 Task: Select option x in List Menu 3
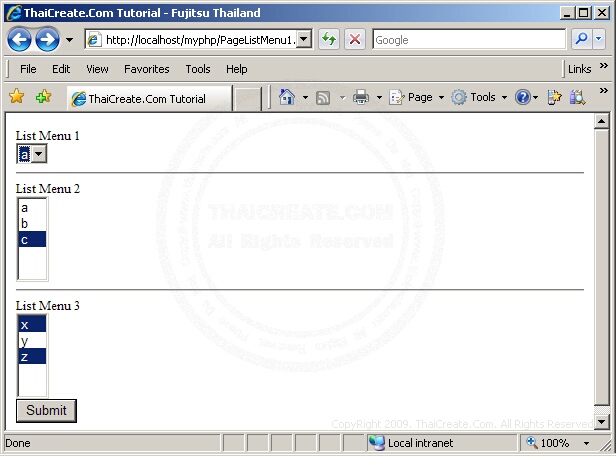point(32,324)
